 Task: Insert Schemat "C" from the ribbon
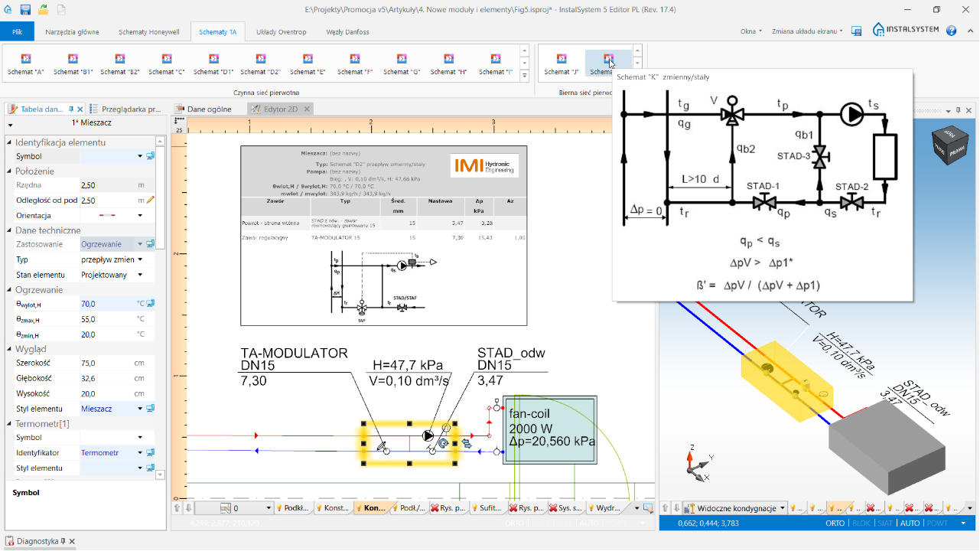[x=167, y=64]
